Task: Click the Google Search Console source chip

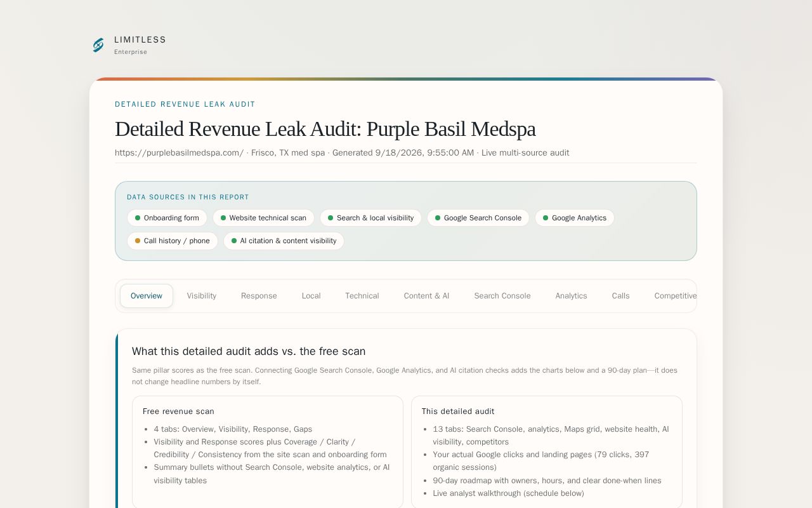Action: [478, 218]
